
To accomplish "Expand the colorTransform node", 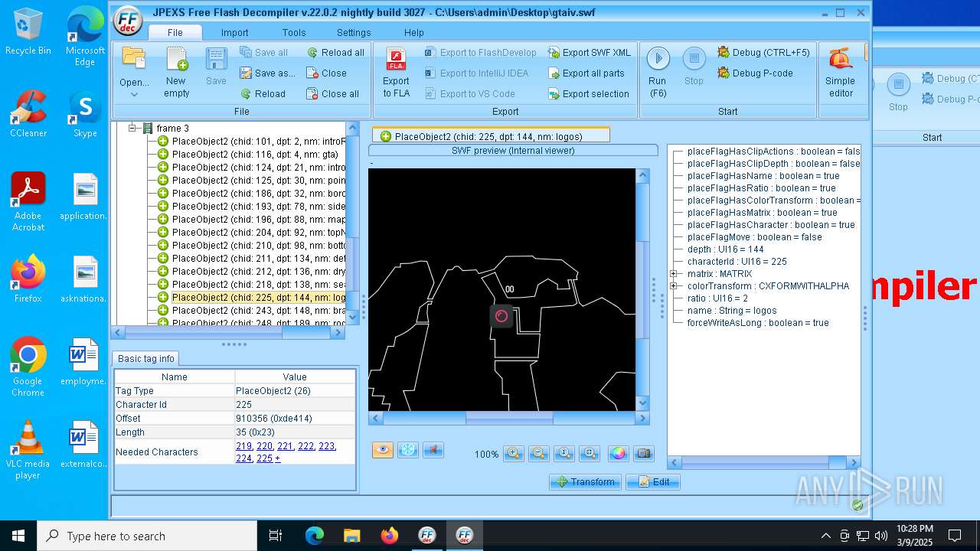I will (x=674, y=286).
